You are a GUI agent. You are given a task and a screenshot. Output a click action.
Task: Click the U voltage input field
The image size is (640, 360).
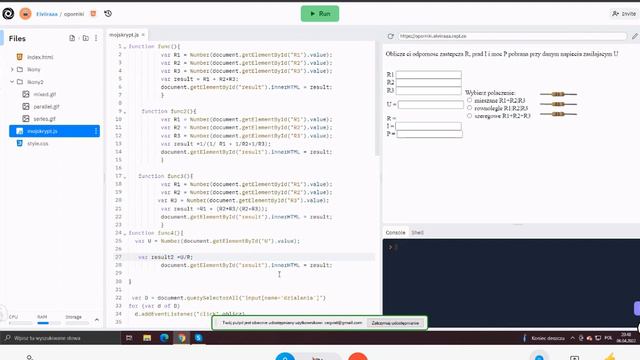[x=431, y=104]
